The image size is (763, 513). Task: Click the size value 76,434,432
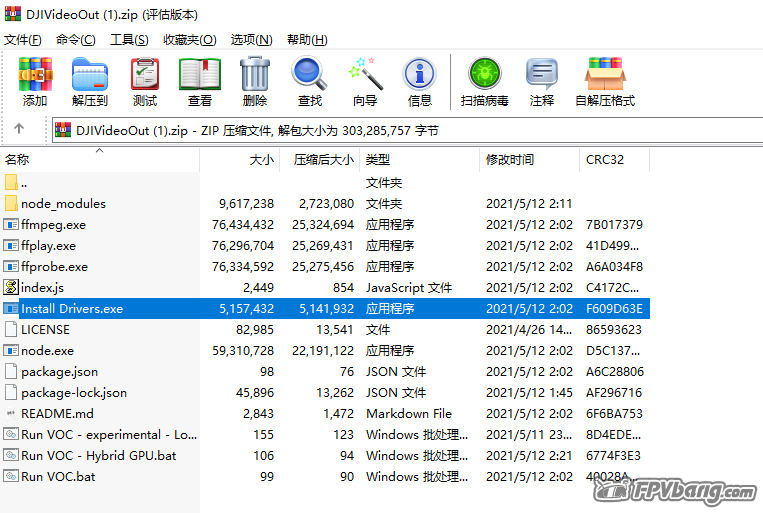tap(243, 224)
